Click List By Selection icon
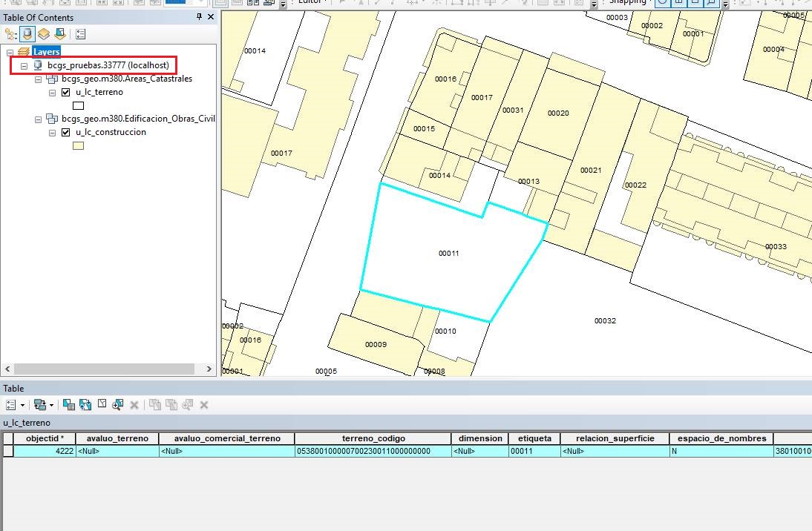This screenshot has width=812, height=531. pyautogui.click(x=60, y=34)
